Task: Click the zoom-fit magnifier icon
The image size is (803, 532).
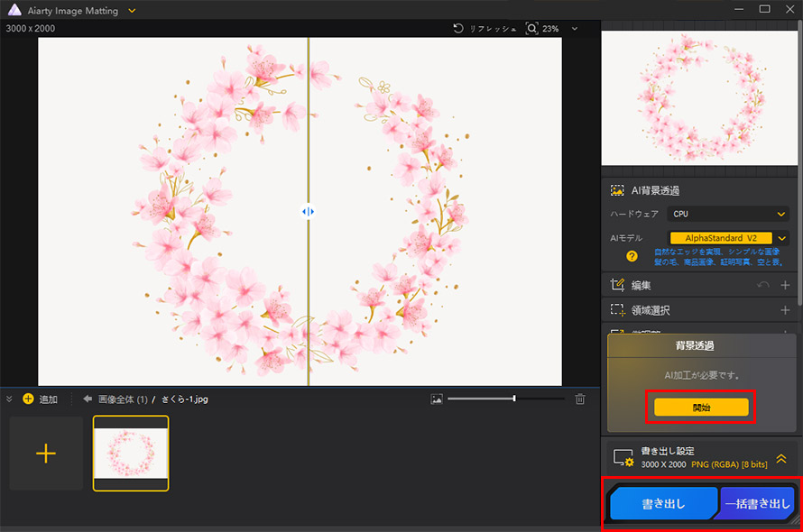Action: (x=531, y=29)
